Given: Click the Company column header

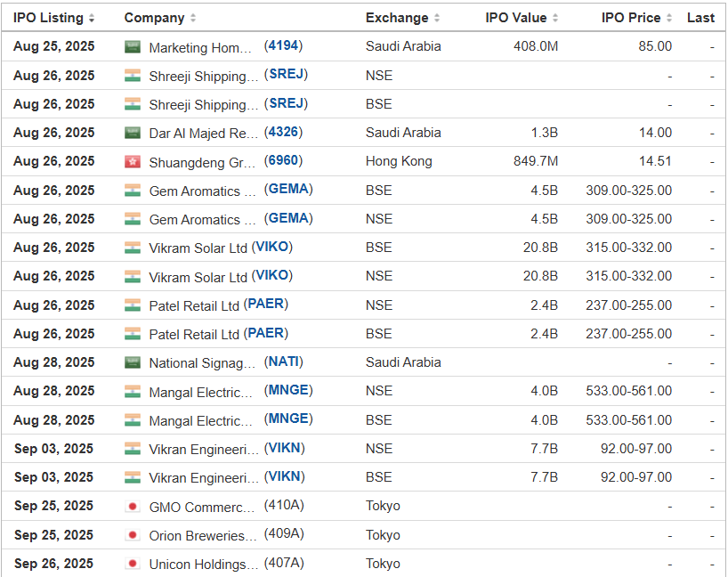Looking at the screenshot, I should [154, 18].
